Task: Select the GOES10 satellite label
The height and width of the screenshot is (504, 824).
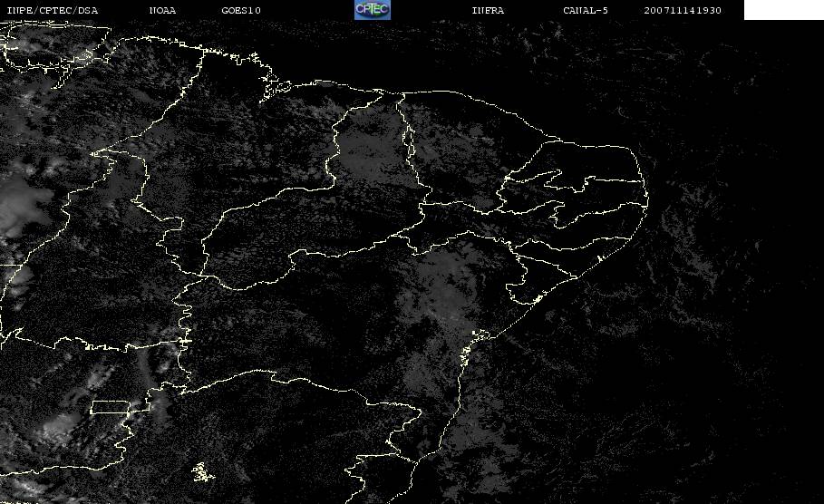Action: coord(241,11)
